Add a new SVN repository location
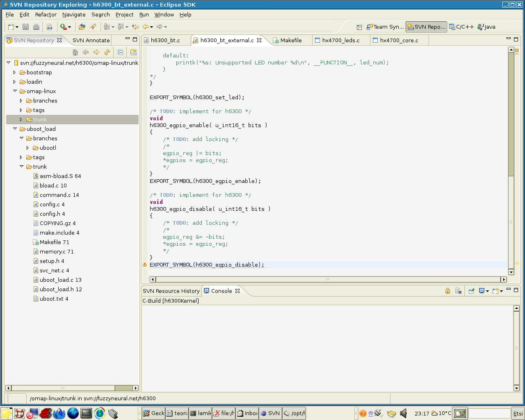Image resolution: width=525 pixels, height=420 pixels. click(x=133, y=52)
